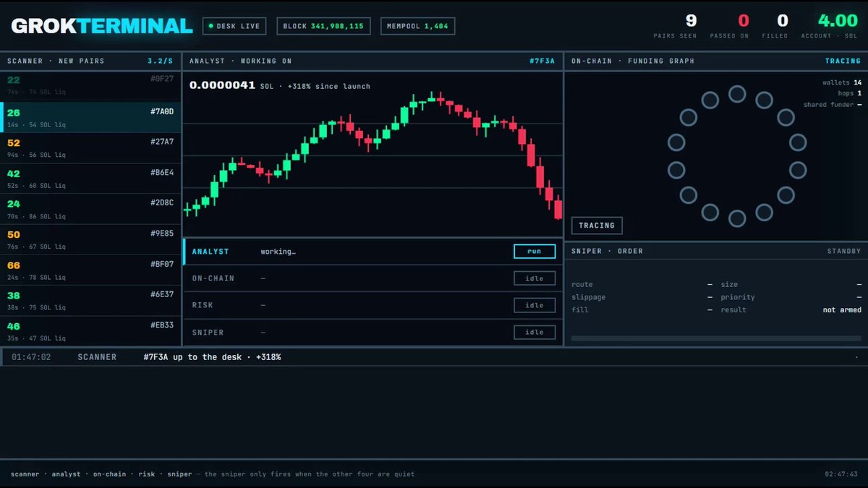Screen dimensions: 868x488
Task: Select pair #27A7 with score 52
Action: 90,147
